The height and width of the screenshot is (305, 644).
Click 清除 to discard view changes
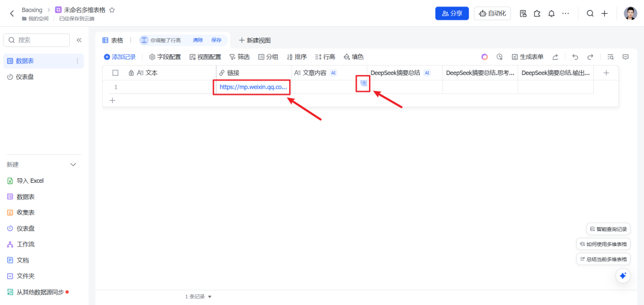198,41
